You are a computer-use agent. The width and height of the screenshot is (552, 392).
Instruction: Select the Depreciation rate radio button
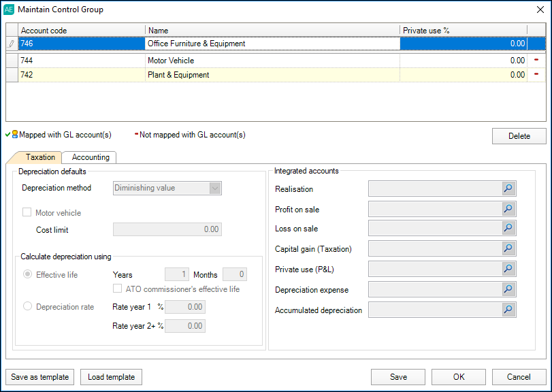pyautogui.click(x=28, y=307)
